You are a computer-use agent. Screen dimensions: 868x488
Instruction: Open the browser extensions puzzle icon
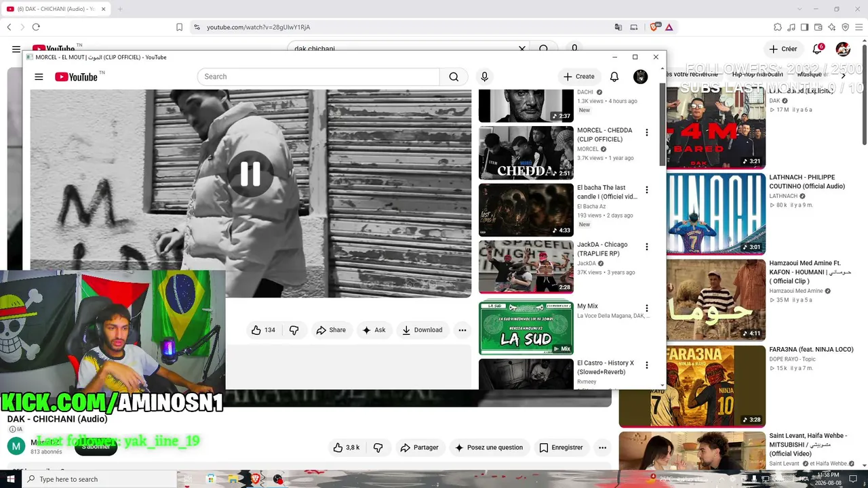(x=778, y=27)
